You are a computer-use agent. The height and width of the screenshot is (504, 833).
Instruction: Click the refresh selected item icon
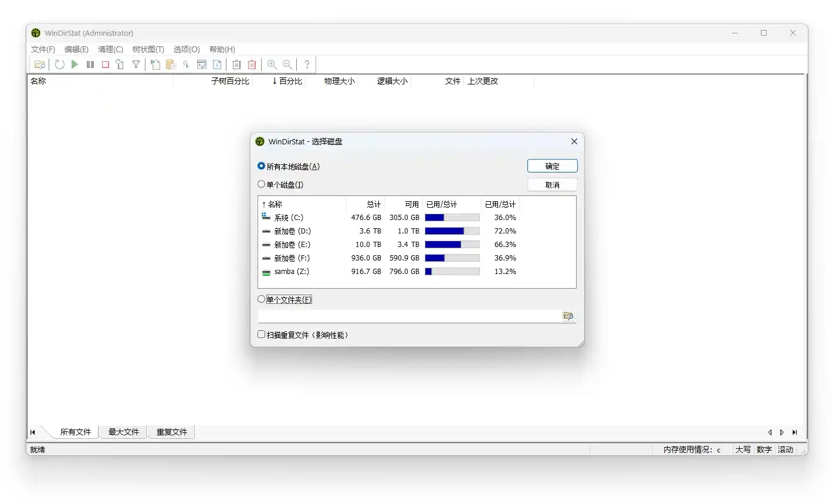point(120,65)
